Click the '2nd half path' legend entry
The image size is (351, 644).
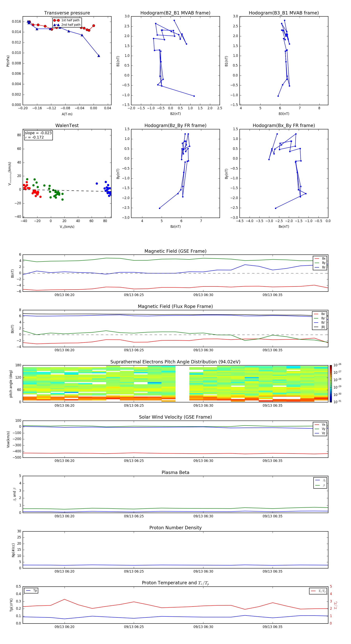click(67, 25)
